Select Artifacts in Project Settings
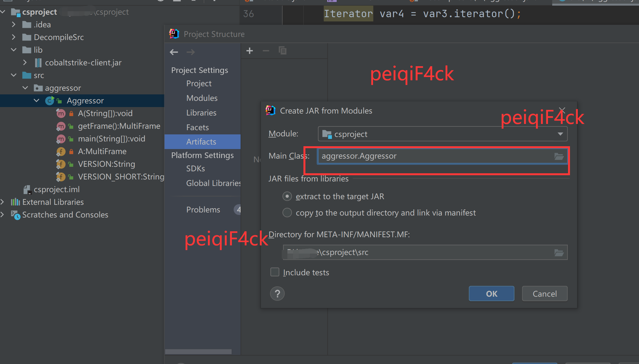 click(203, 142)
